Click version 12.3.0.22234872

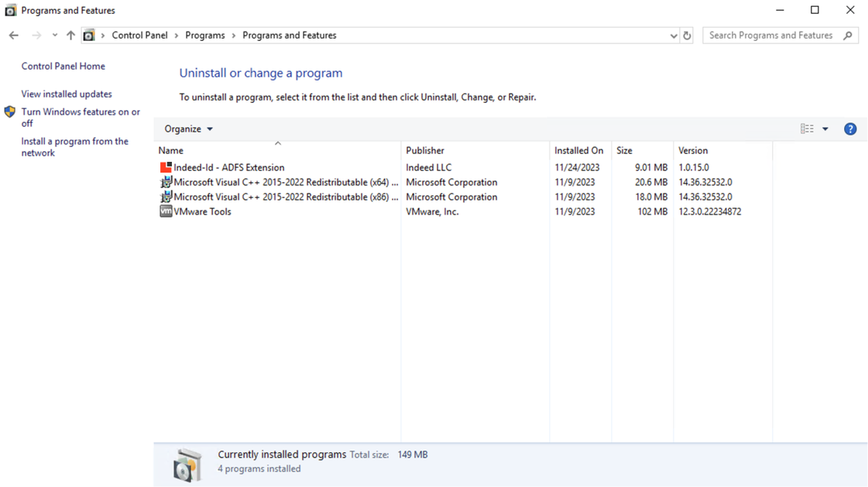tap(710, 211)
